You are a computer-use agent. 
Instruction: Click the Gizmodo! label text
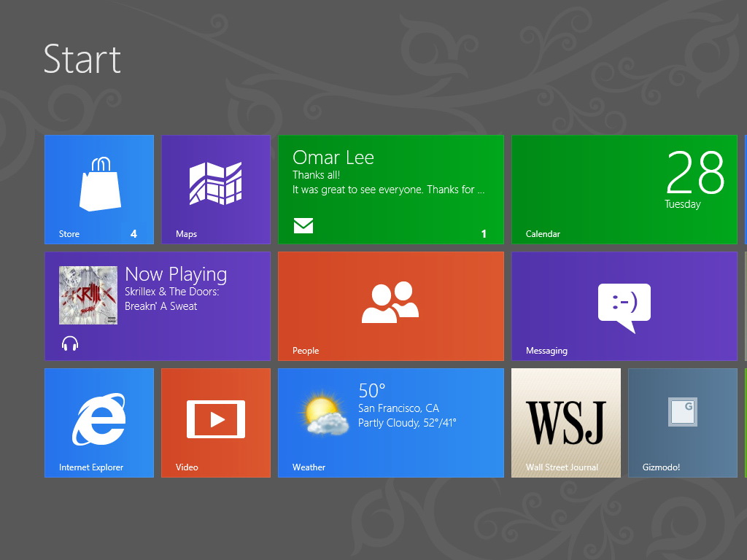tap(661, 467)
